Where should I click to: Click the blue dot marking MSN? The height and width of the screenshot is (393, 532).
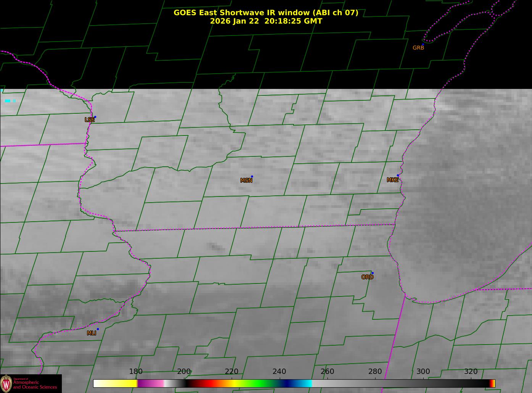click(x=252, y=177)
